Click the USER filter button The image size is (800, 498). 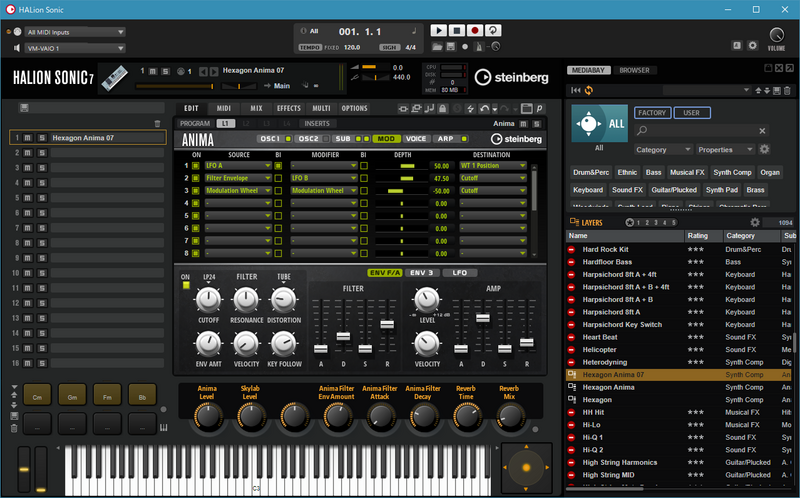[691, 113]
